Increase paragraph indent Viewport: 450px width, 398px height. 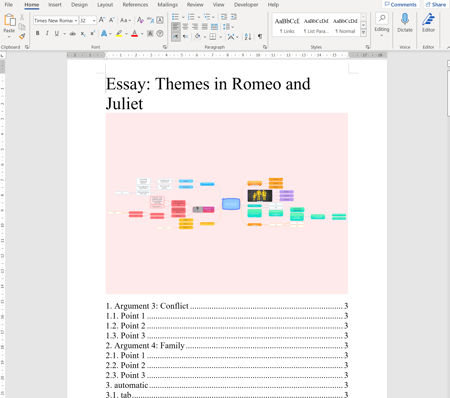point(234,17)
